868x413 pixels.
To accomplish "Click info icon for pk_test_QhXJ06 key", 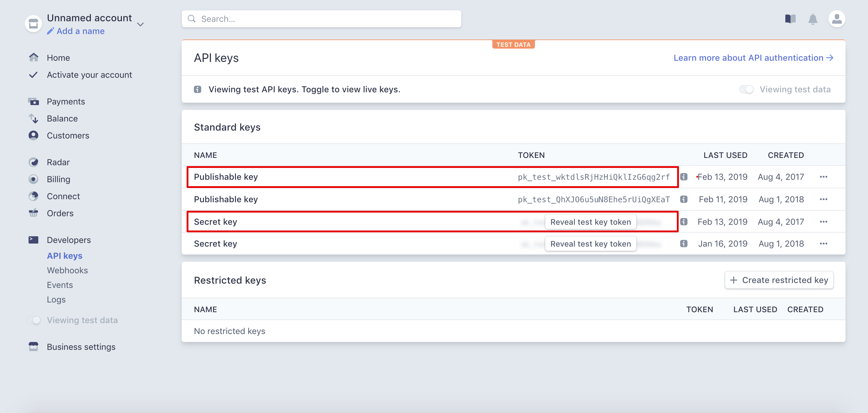I will coord(684,199).
